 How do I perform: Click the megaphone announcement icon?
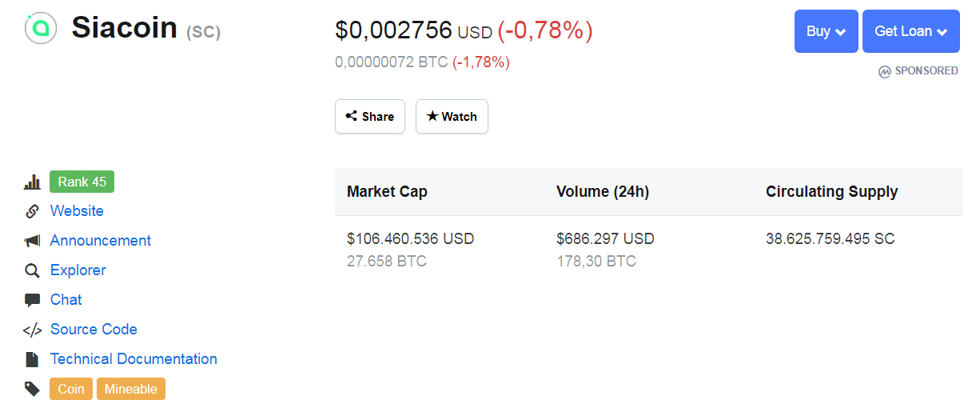[x=32, y=241]
